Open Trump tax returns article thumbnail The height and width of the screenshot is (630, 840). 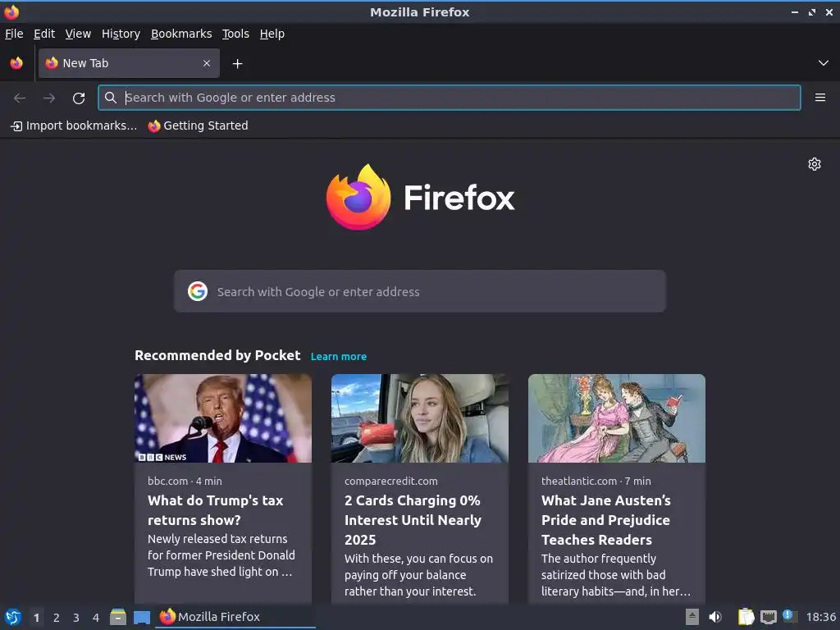pyautogui.click(x=223, y=418)
